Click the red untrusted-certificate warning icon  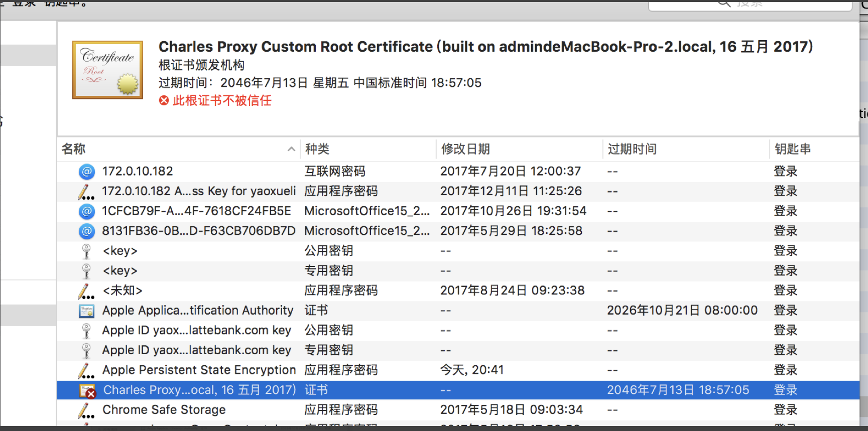164,101
